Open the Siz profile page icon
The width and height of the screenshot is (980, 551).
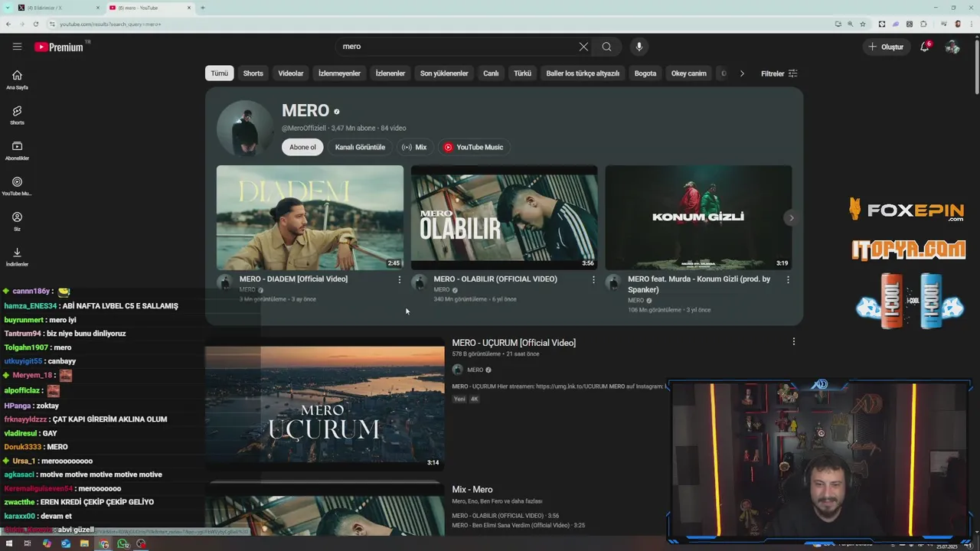(17, 222)
